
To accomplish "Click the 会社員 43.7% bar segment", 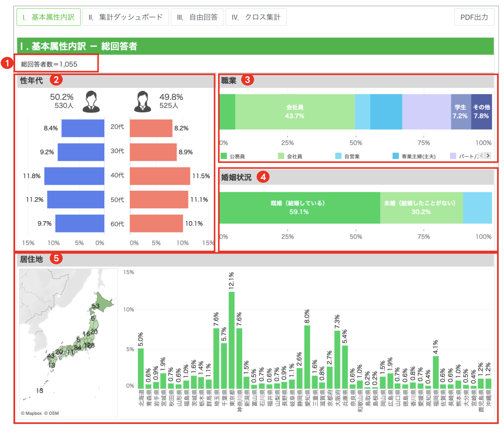I will (295, 112).
